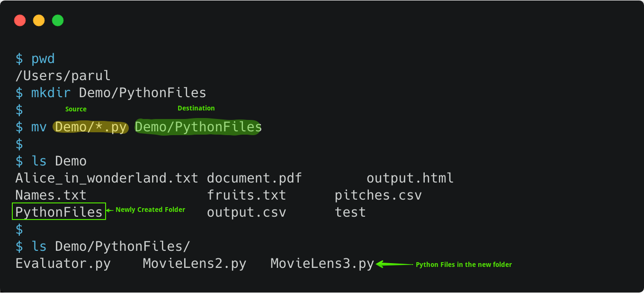Click the pwd command text
This screenshot has height=293, width=644.
[x=43, y=59]
